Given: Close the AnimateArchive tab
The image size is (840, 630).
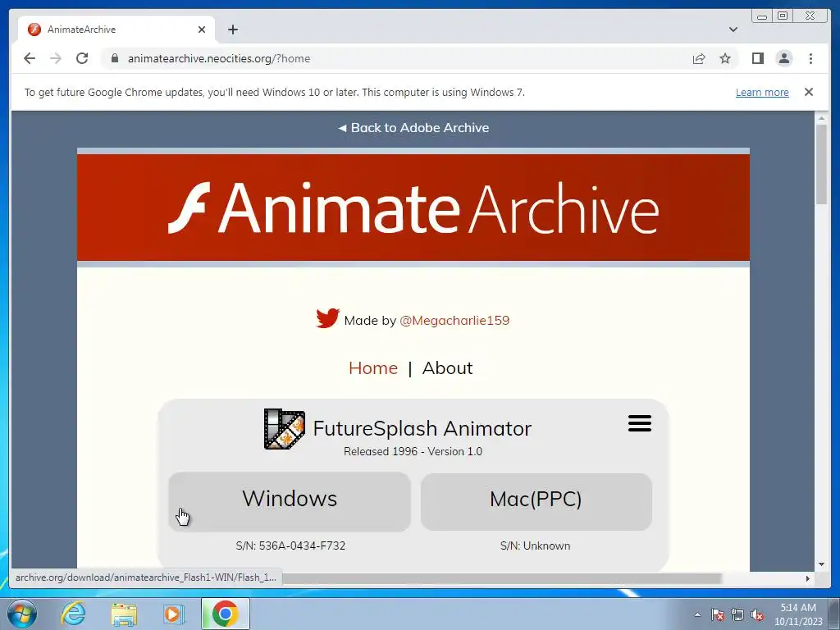Looking at the screenshot, I should 202,30.
